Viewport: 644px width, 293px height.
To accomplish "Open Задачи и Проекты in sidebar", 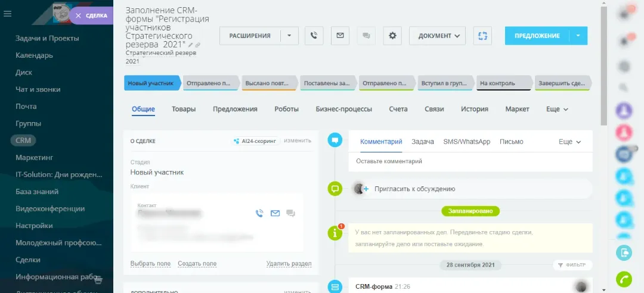I will coord(47,38).
